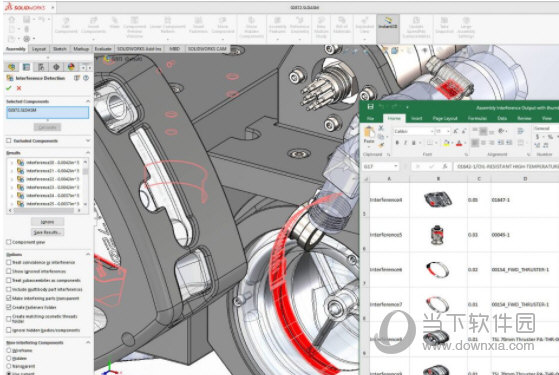
Task: Click the Save Results... button
Action: (47, 232)
